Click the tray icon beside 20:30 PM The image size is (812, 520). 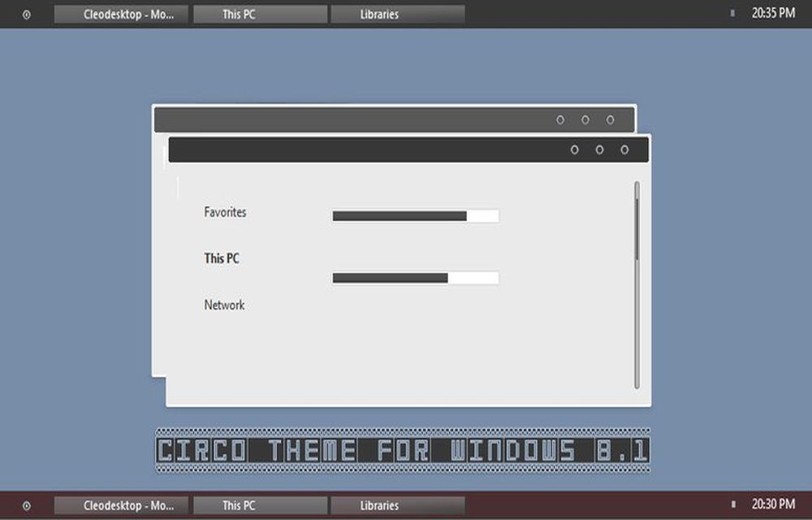[733, 504]
